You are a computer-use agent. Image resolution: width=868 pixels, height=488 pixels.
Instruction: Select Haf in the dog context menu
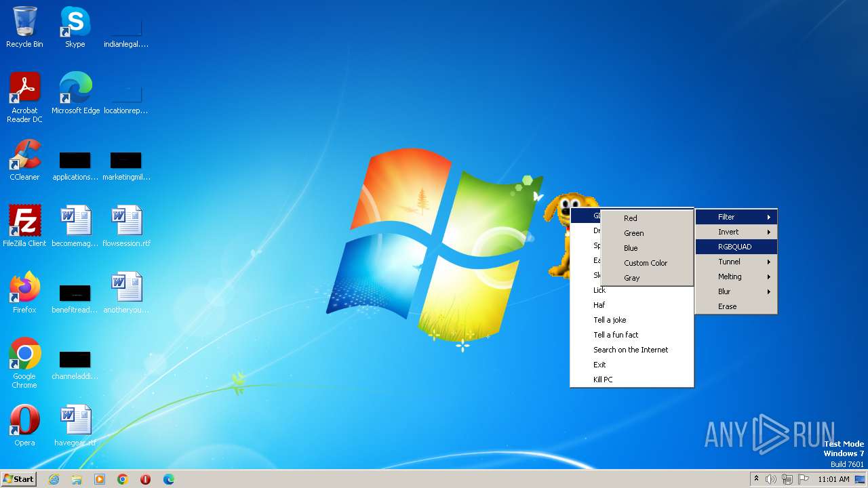point(632,305)
